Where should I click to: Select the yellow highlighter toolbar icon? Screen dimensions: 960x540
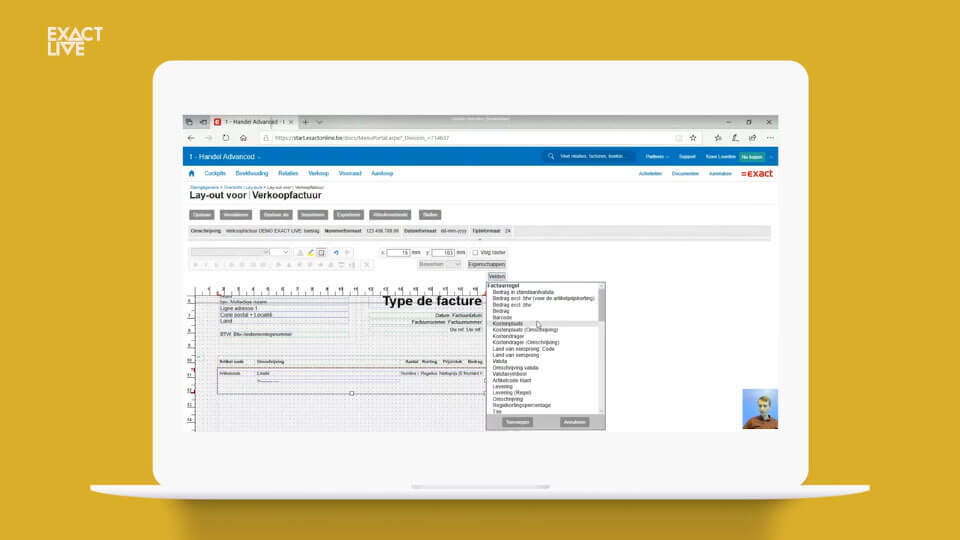click(x=310, y=252)
